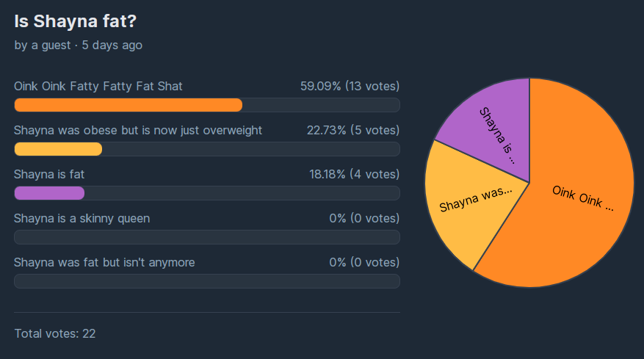Click the poll title 'Is Shayna fat?'
The width and height of the screenshot is (644, 359).
tap(75, 21)
